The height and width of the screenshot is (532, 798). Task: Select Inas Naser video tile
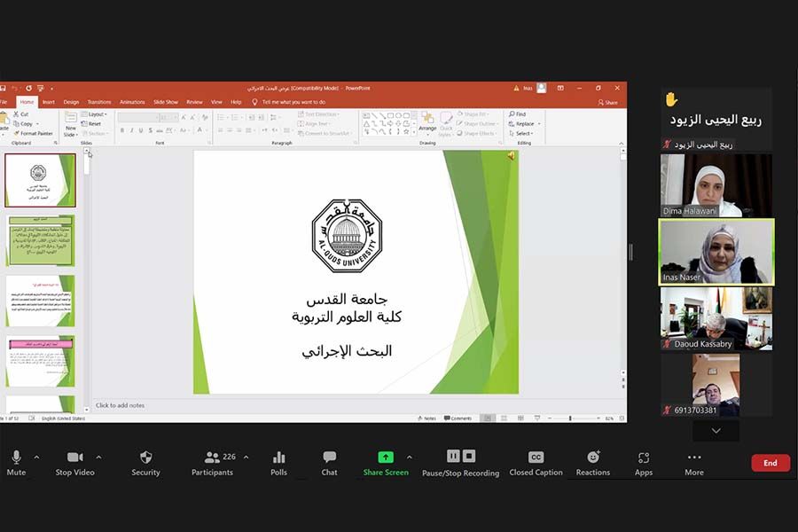pos(716,252)
